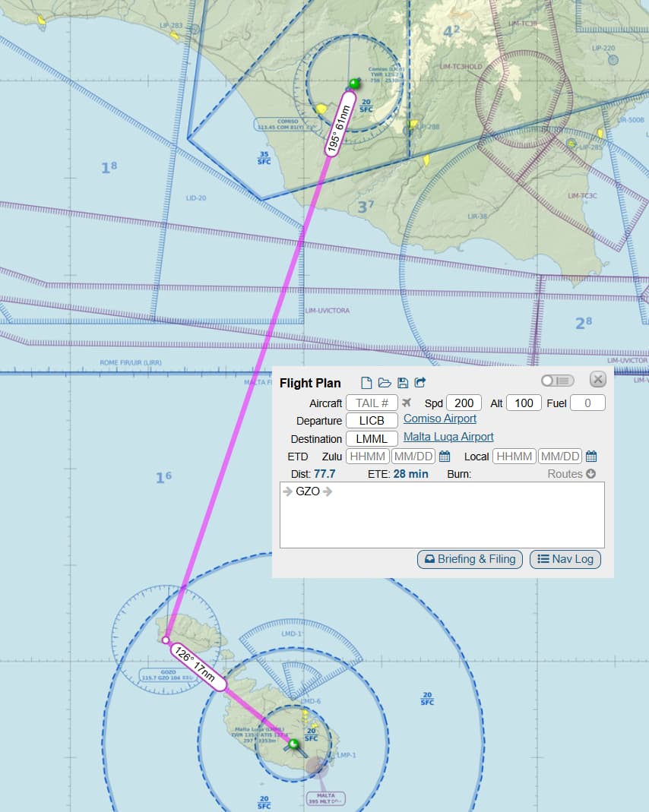Expand the Routes dropdown

(571, 474)
